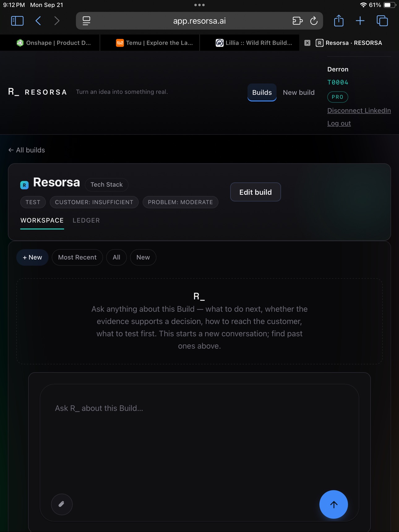Click the R_ RESORSA logo
Viewport: 399px width, 532px height.
(37, 92)
